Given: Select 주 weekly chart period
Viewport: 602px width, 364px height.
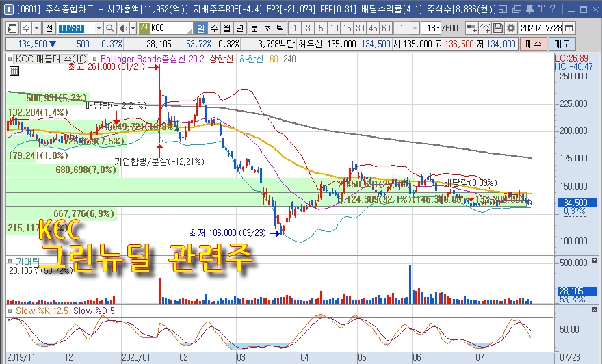Looking at the screenshot, I should (214, 28).
